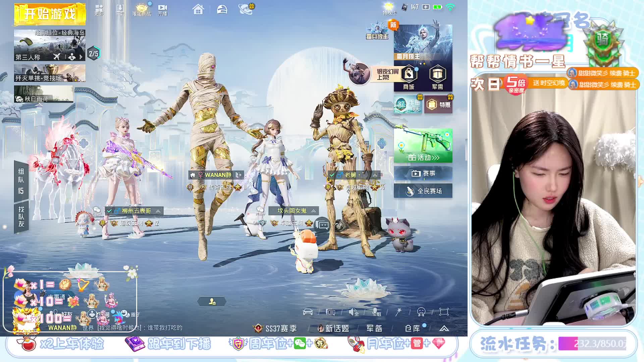Screen dimensions: 644x362
Task: Toggle ready checkmark beside 老舅
Action: 332,175
